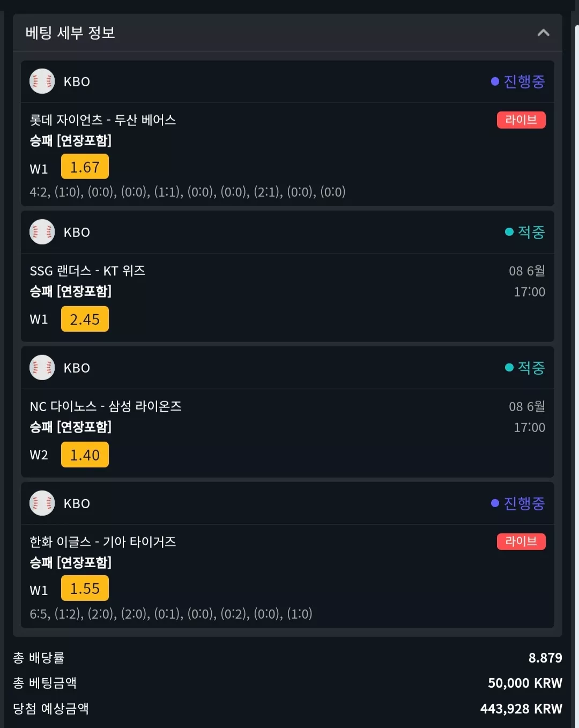This screenshot has height=728, width=579.
Task: Click 진행중 status on 한화 이글스 card
Action: click(518, 503)
